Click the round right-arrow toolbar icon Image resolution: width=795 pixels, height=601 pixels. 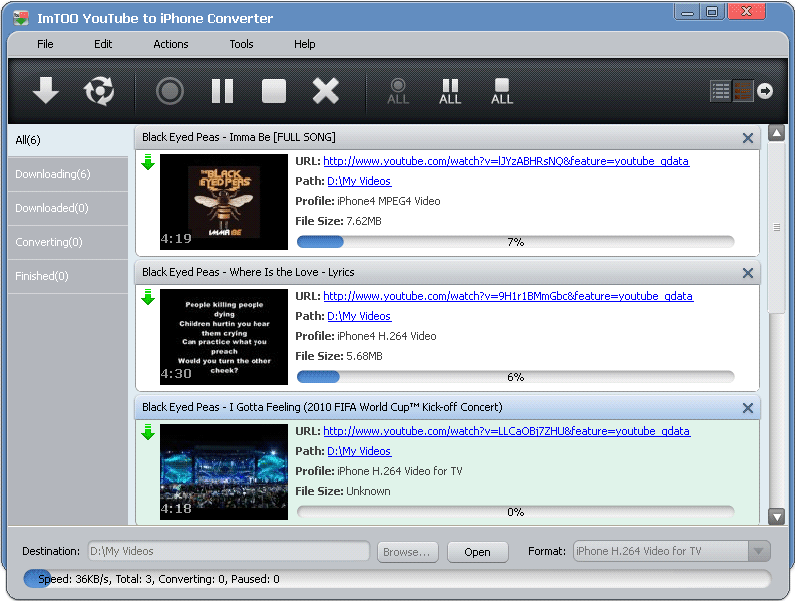(x=765, y=92)
